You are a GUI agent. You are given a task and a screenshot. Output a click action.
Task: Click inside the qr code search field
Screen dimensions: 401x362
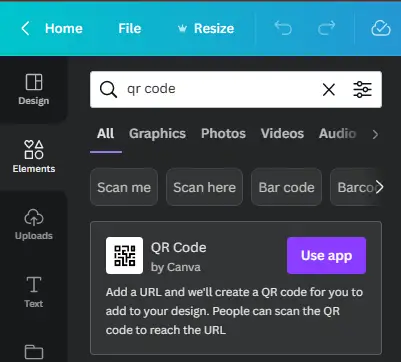pyautogui.click(x=220, y=89)
